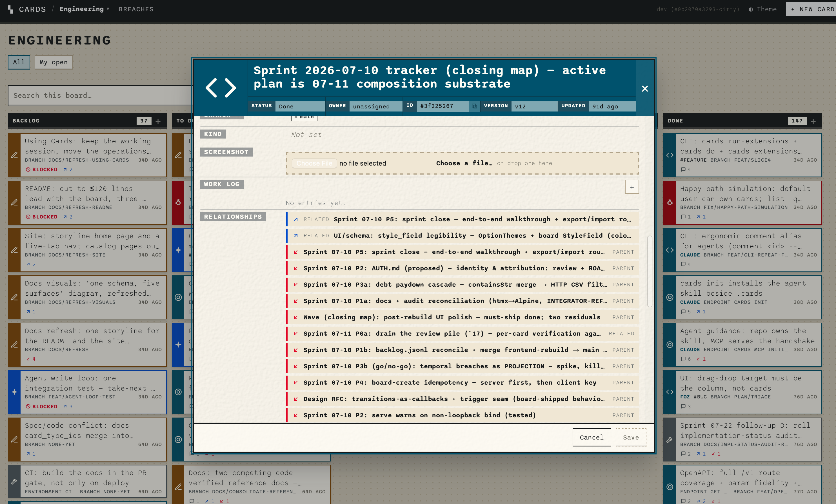Go to Cards in the breadcrumb

coord(32,9)
